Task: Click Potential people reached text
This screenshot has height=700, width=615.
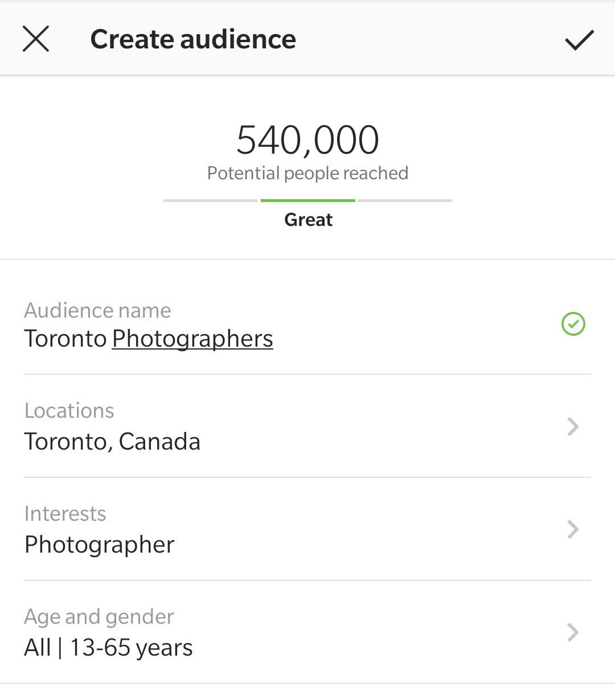Action: 307,173
